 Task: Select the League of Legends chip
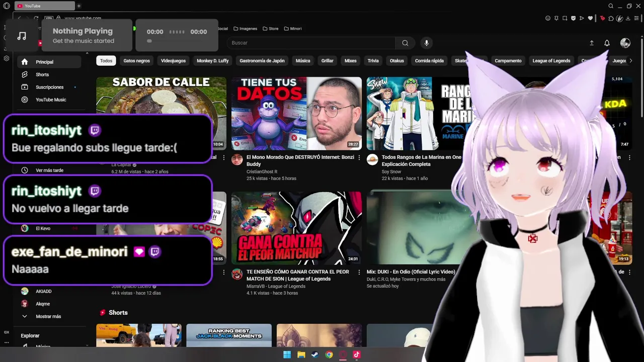coord(551,61)
